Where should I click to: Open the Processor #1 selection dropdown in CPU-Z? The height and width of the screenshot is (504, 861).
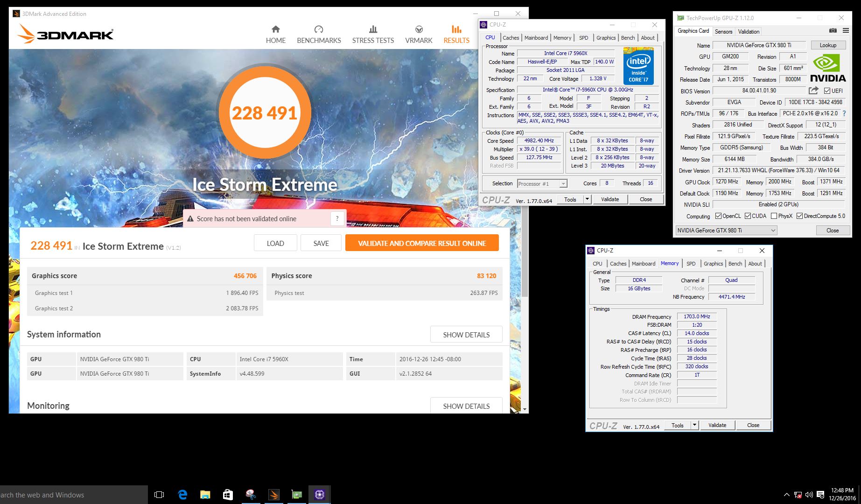(542, 184)
